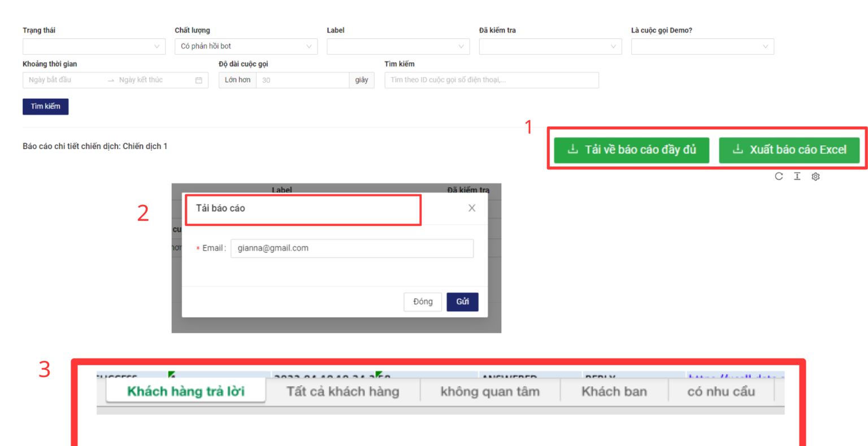This screenshot has width=868, height=446.
Task: Open the table column settings gear
Action: (x=815, y=177)
